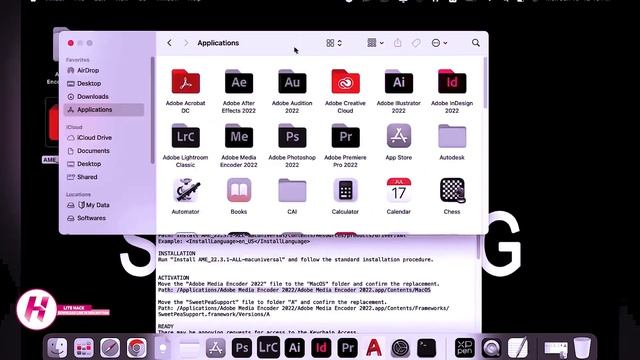The height and width of the screenshot is (360, 640).
Task: Open the Softwares location in sidebar
Action: 104,218
